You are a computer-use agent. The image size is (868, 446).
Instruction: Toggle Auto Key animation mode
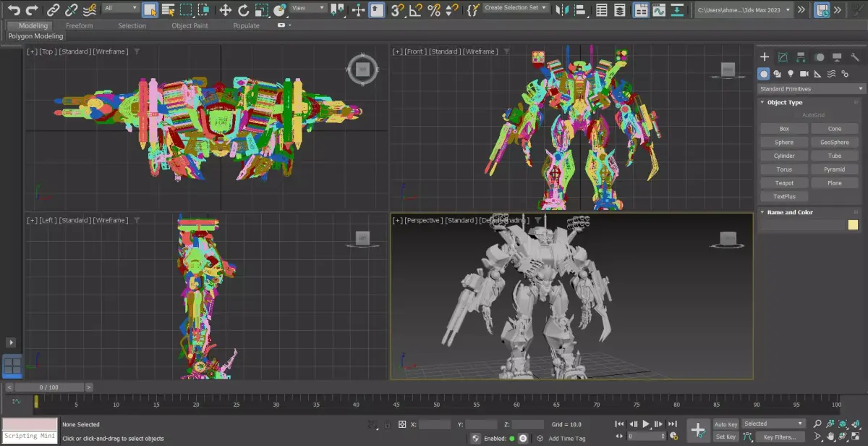point(726,424)
